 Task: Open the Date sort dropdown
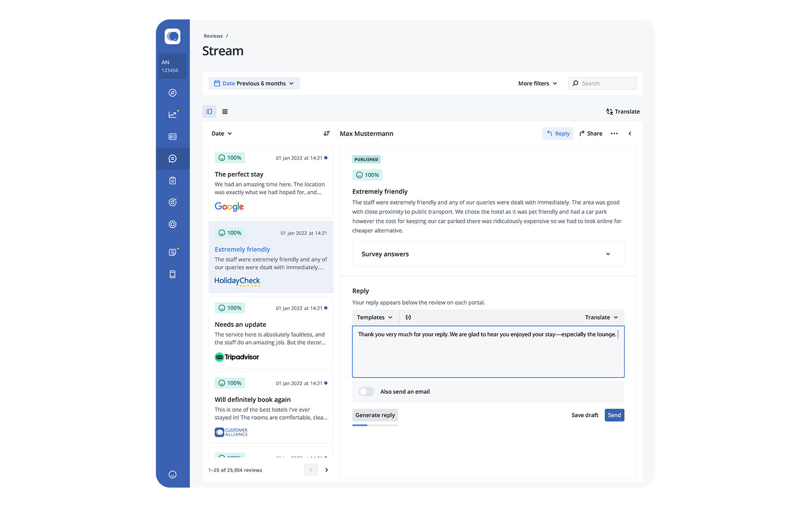222,134
